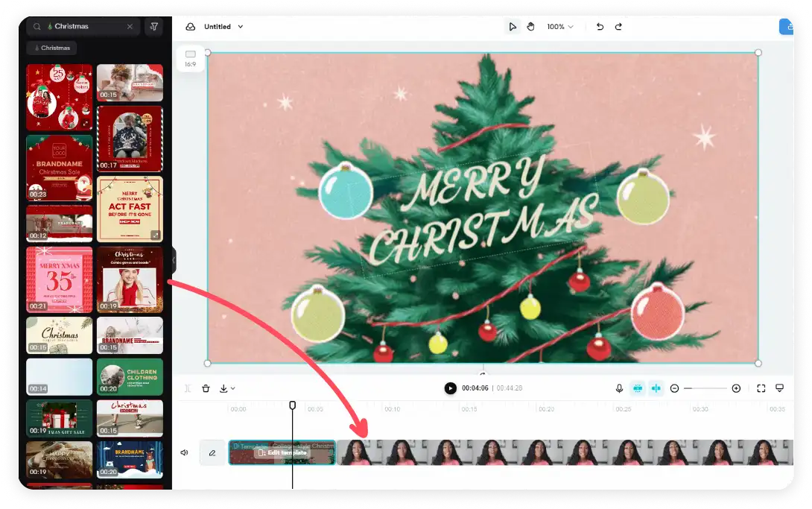
Task: Click the split clip icon
Action: pyautogui.click(x=188, y=388)
